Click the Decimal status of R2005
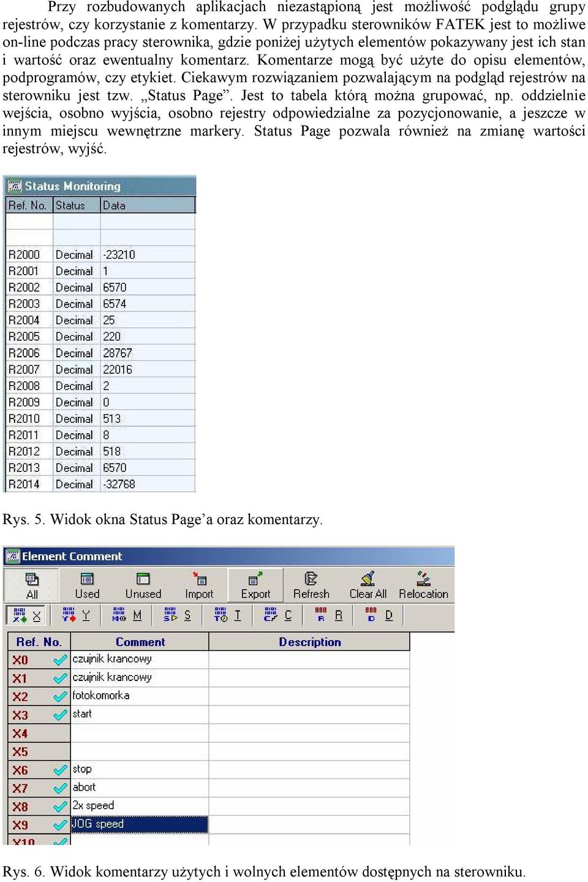The width and height of the screenshot is (588, 882). (x=74, y=336)
